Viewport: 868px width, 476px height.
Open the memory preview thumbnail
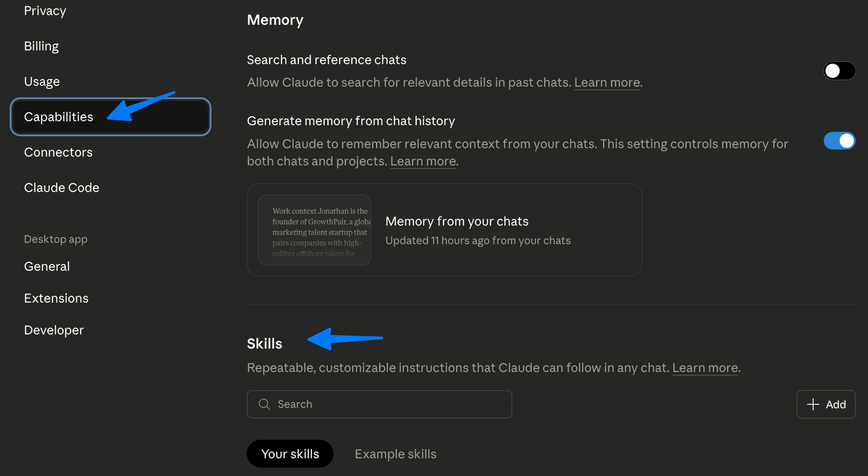pos(314,230)
